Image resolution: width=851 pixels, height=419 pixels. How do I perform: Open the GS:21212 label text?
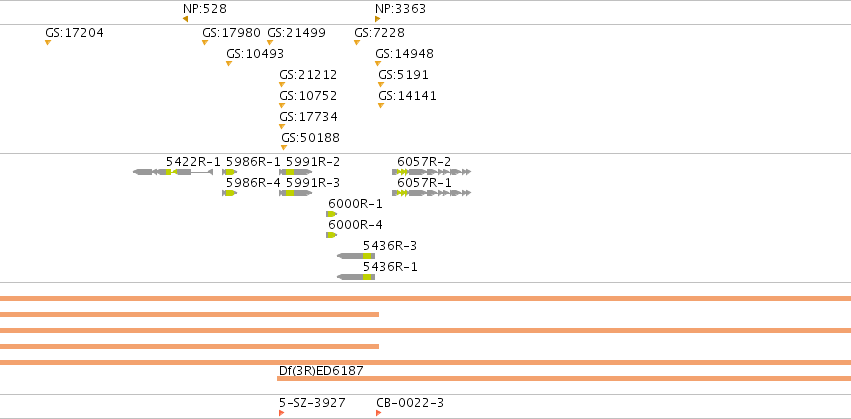pos(308,75)
